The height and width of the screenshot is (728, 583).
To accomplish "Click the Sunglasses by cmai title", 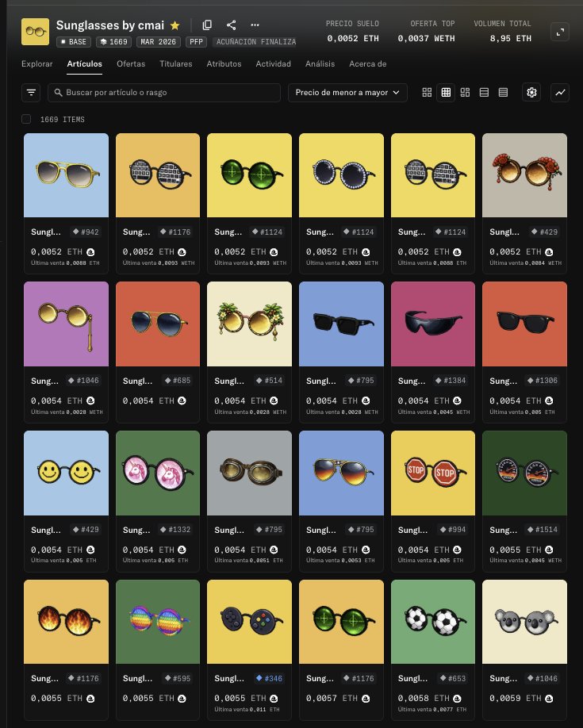I will coord(110,25).
